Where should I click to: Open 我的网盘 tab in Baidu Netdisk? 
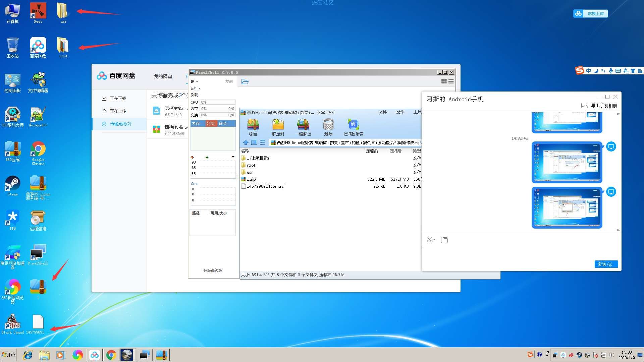(x=163, y=76)
